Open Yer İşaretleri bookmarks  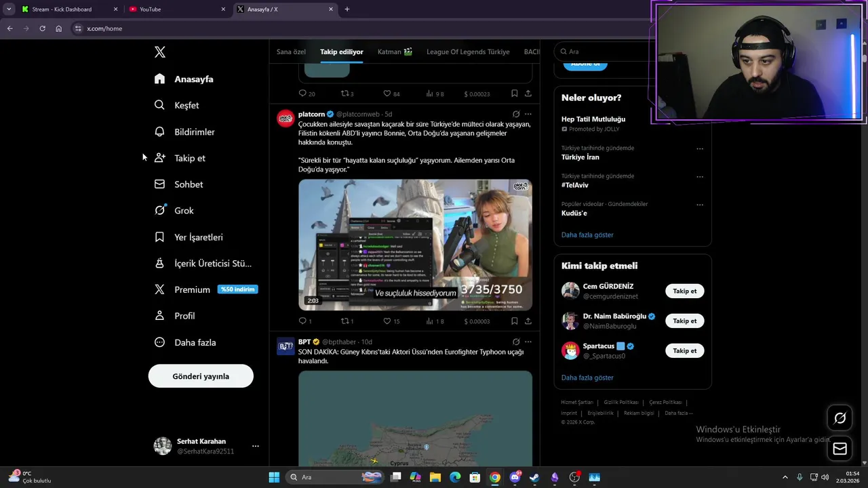[189, 237]
